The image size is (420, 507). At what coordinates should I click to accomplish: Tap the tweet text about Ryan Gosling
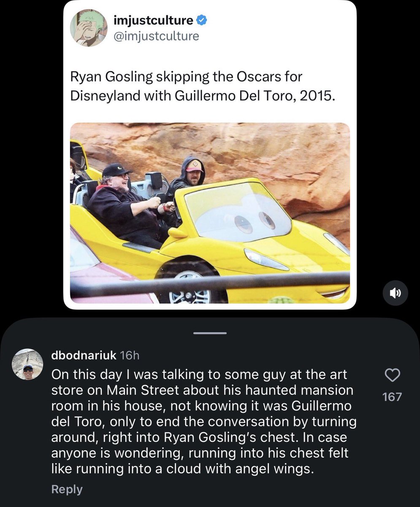(203, 86)
